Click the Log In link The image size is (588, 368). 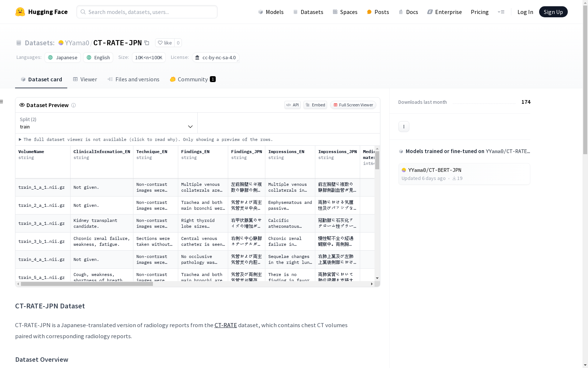525,12
